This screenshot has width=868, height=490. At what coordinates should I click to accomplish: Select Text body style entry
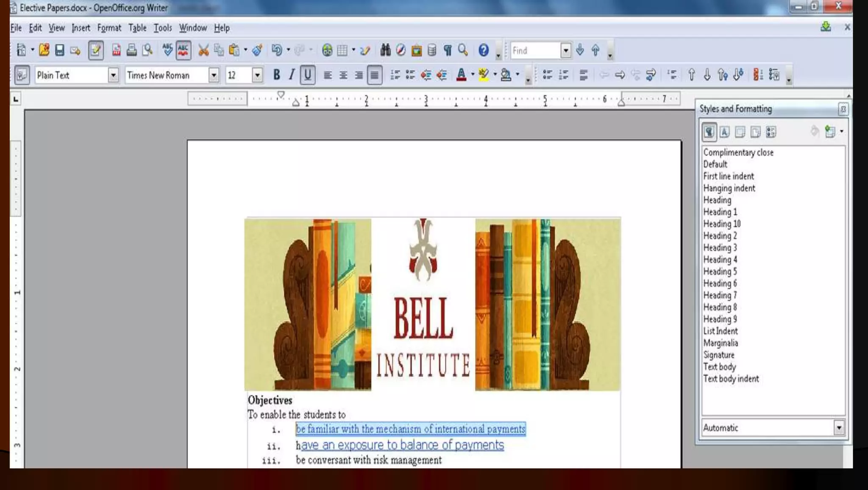(x=719, y=367)
